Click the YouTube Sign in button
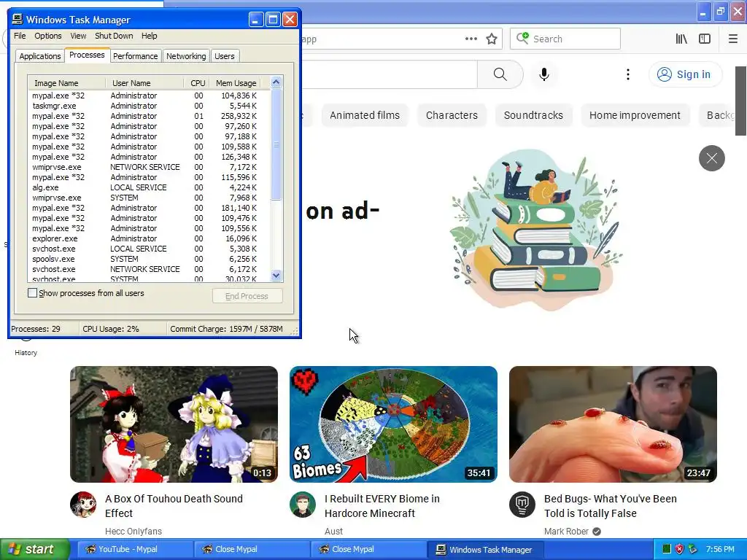747x560 pixels. pyautogui.click(x=686, y=74)
